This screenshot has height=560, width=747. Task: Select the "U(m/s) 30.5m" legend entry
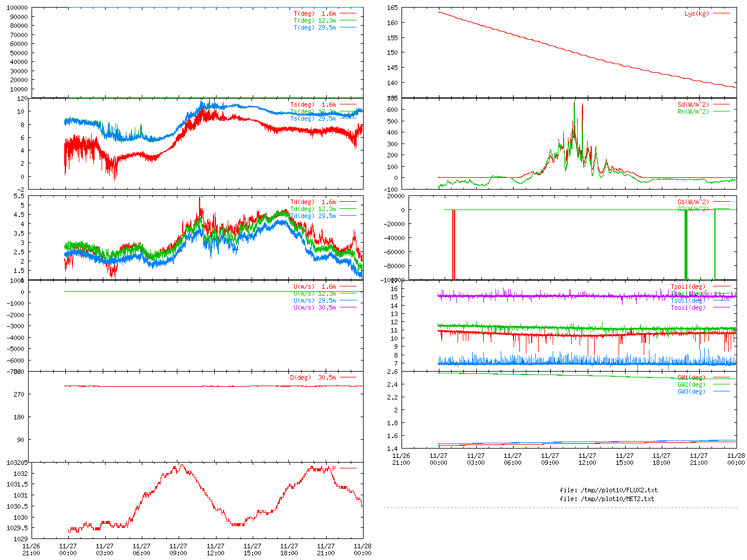pyautogui.click(x=315, y=307)
